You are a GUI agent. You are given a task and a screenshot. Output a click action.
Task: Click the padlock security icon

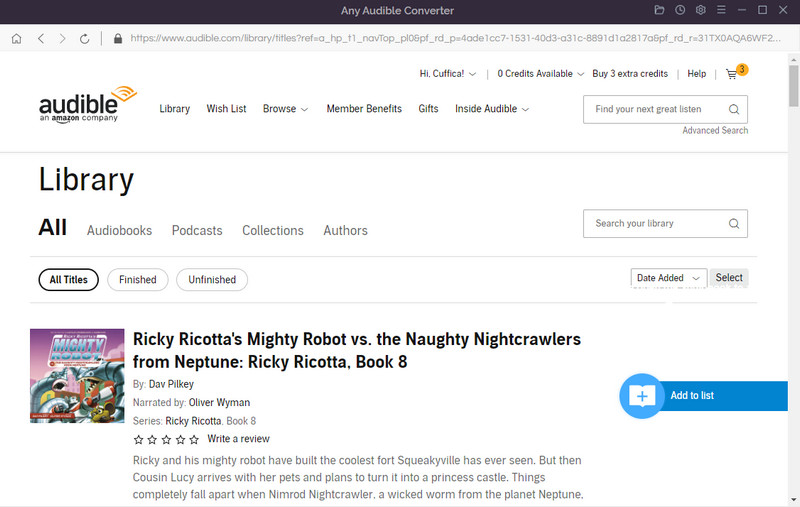click(x=118, y=39)
